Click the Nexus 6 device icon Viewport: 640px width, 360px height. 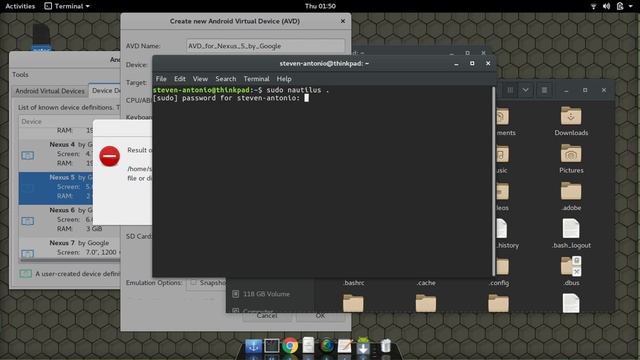[x=28, y=221]
